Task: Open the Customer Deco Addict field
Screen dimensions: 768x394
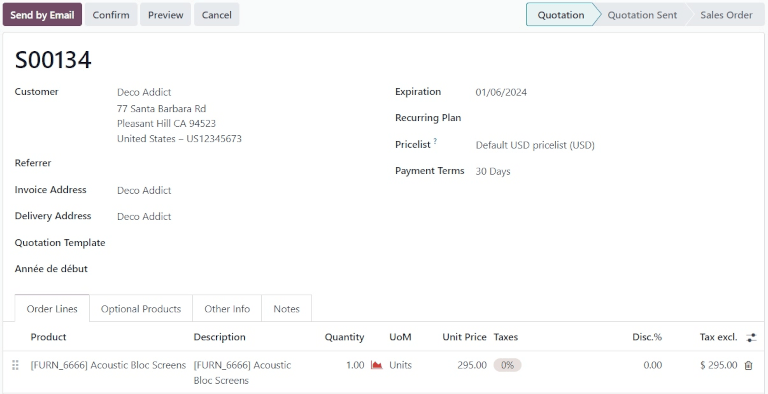Action: (245, 92)
